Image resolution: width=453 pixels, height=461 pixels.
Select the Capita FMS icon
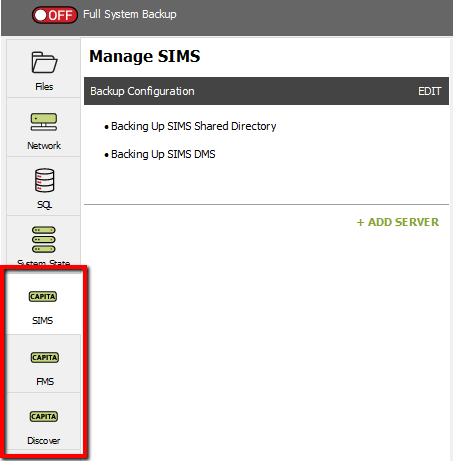[45, 357]
